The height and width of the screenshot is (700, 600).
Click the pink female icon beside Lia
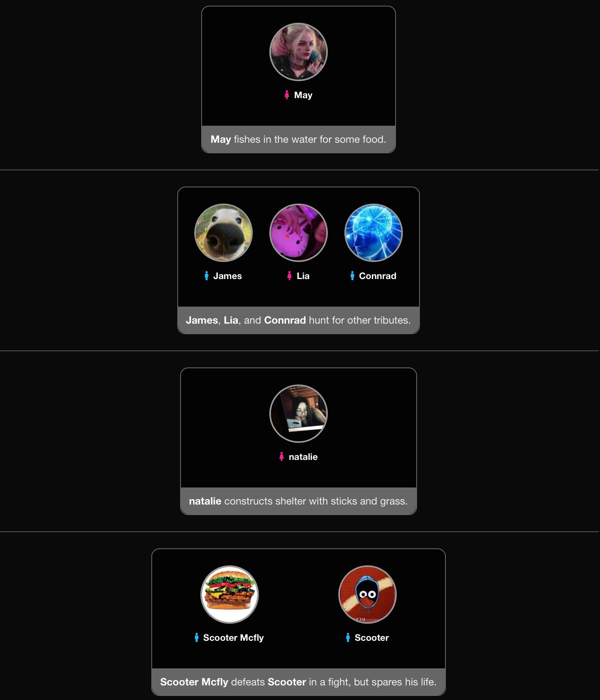[x=289, y=276]
